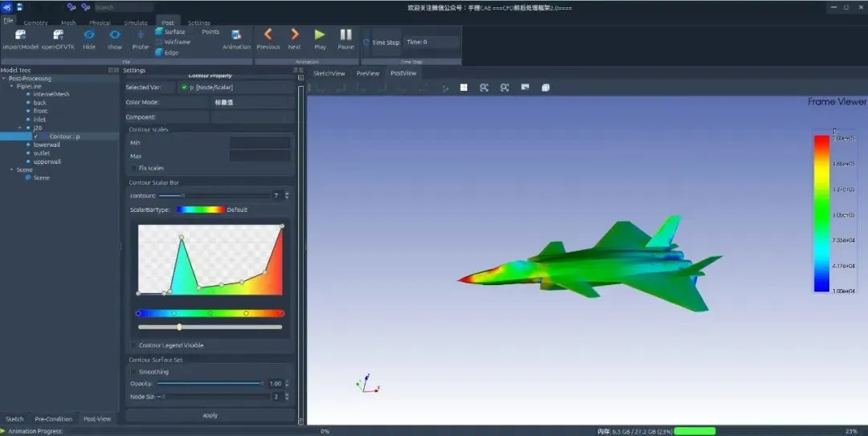Enable the Smoothing checkbox
Screen dimensions: 868x436
point(133,372)
